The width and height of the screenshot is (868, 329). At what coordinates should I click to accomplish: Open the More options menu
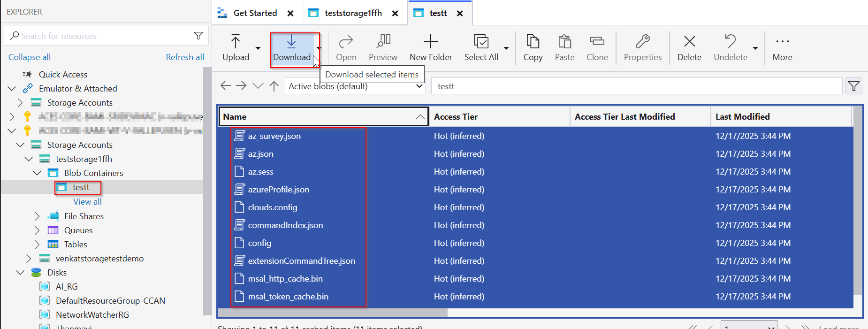pos(782,48)
